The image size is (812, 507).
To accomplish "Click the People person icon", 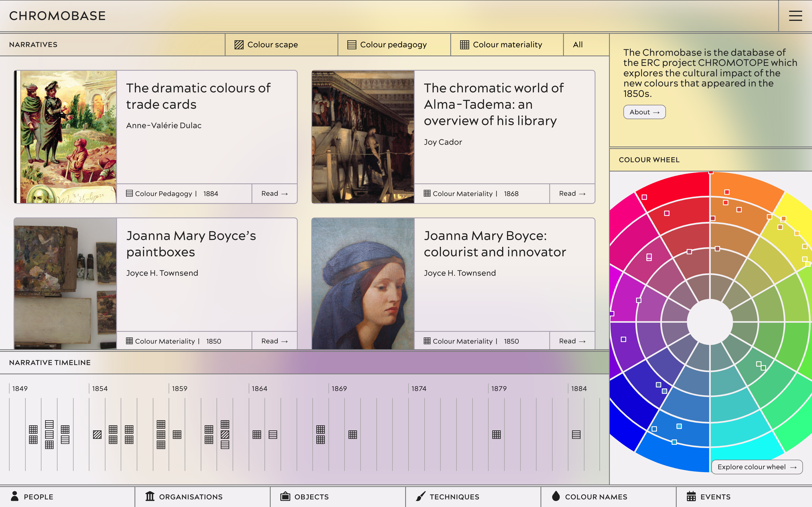I will [15, 496].
